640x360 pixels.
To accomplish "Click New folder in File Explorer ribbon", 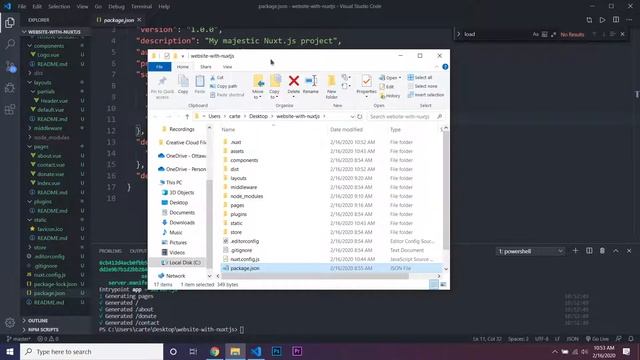I will click(331, 87).
